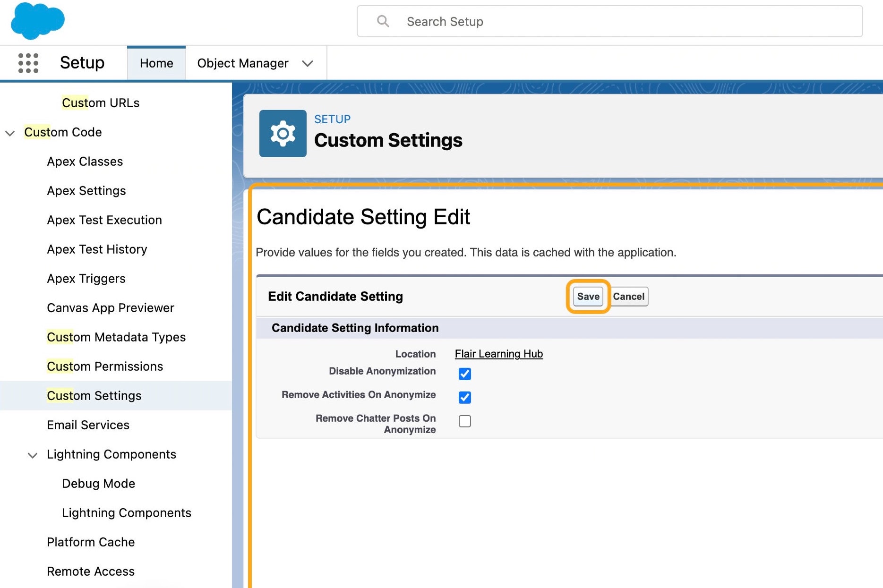Save the Candidate Setting
This screenshot has height=588, width=883.
point(588,297)
